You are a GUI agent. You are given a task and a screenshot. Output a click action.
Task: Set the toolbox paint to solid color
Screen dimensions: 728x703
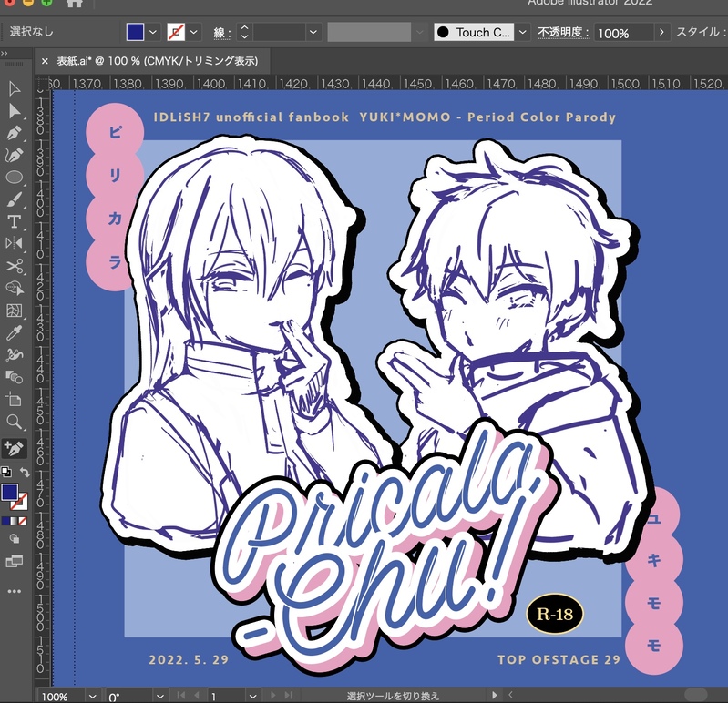pos(5,521)
